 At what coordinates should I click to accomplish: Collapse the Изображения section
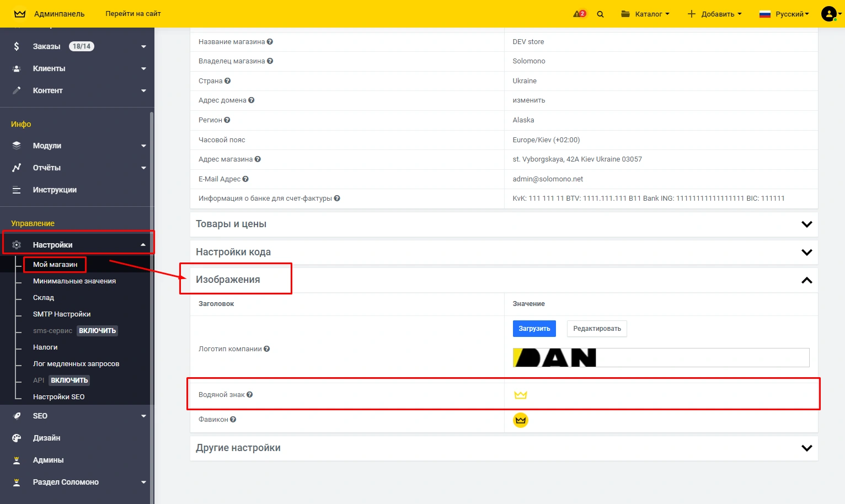(806, 280)
